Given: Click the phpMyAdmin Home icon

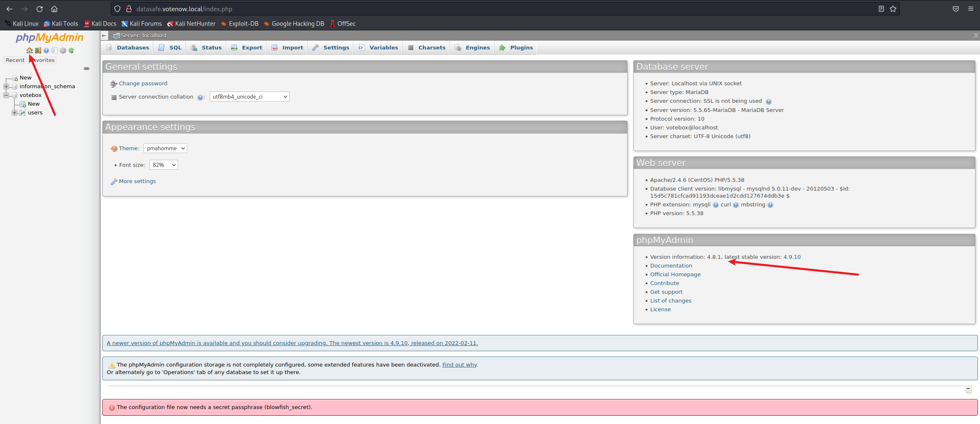Looking at the screenshot, I should click(30, 50).
